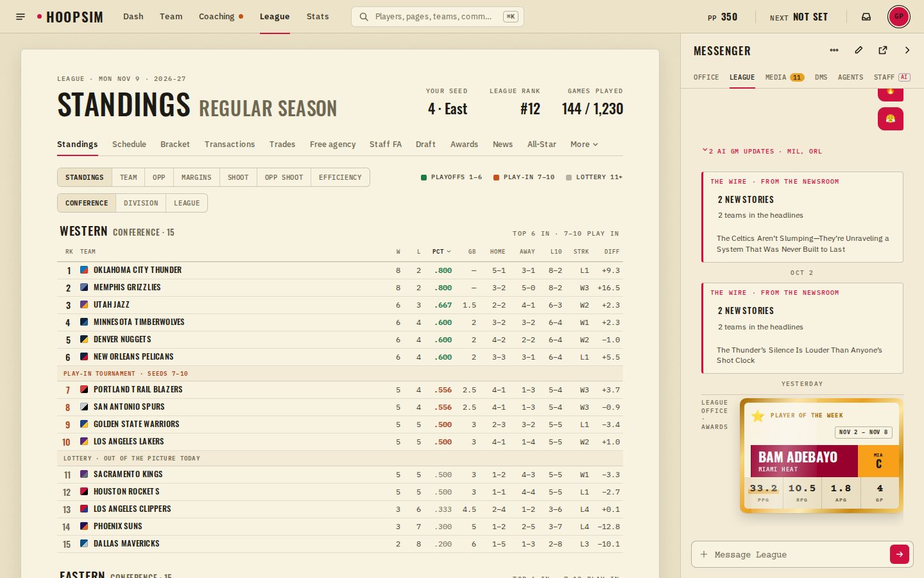Image resolution: width=924 pixels, height=578 pixels.
Task: Select the OPP stats view toggle
Action: (159, 177)
